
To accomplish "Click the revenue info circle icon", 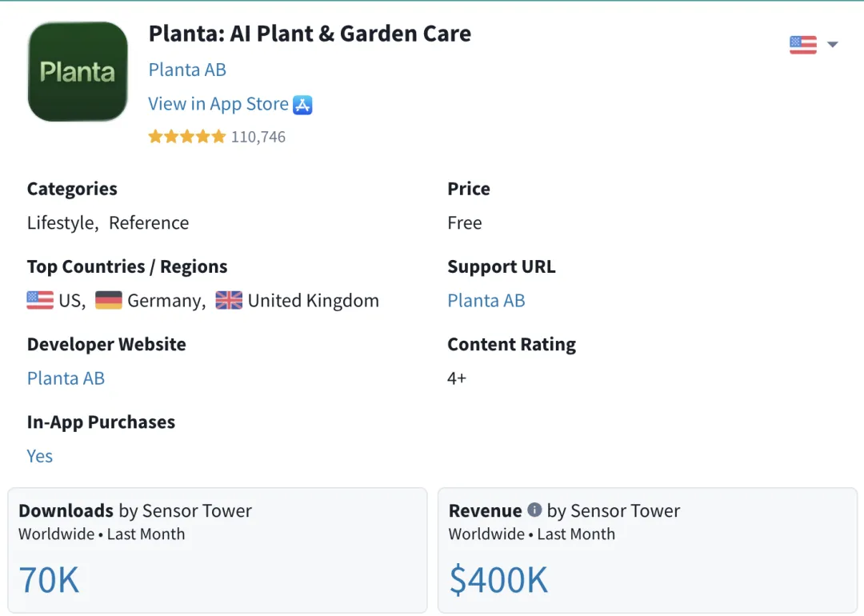I will tap(534, 510).
